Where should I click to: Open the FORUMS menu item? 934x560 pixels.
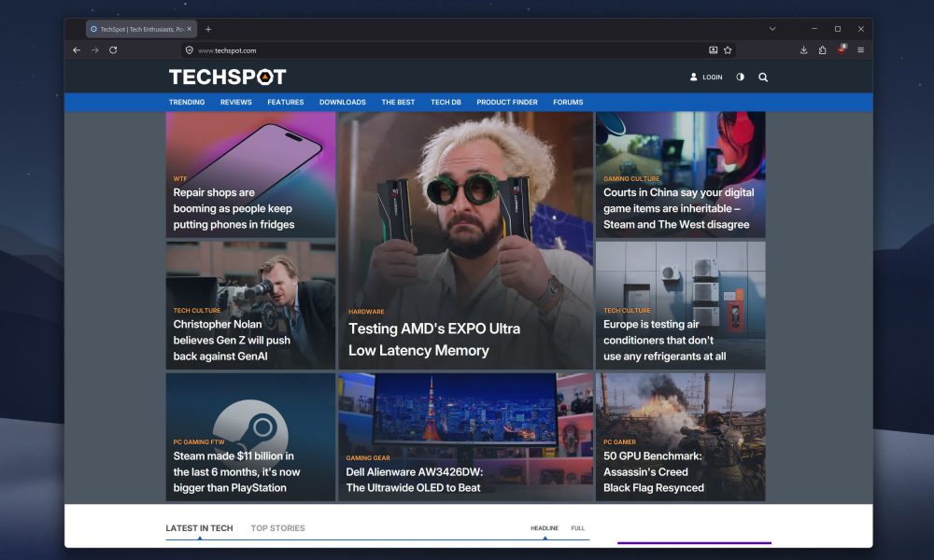(568, 103)
